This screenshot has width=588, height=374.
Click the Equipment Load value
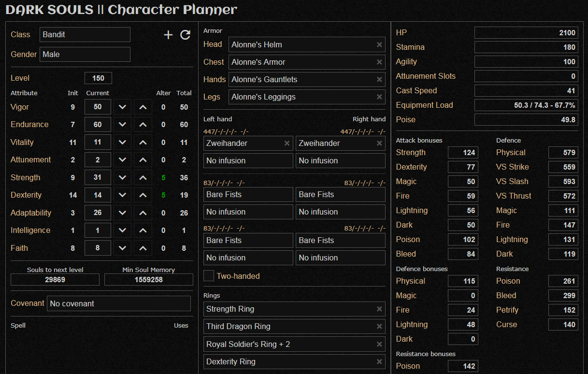pyautogui.click(x=526, y=105)
